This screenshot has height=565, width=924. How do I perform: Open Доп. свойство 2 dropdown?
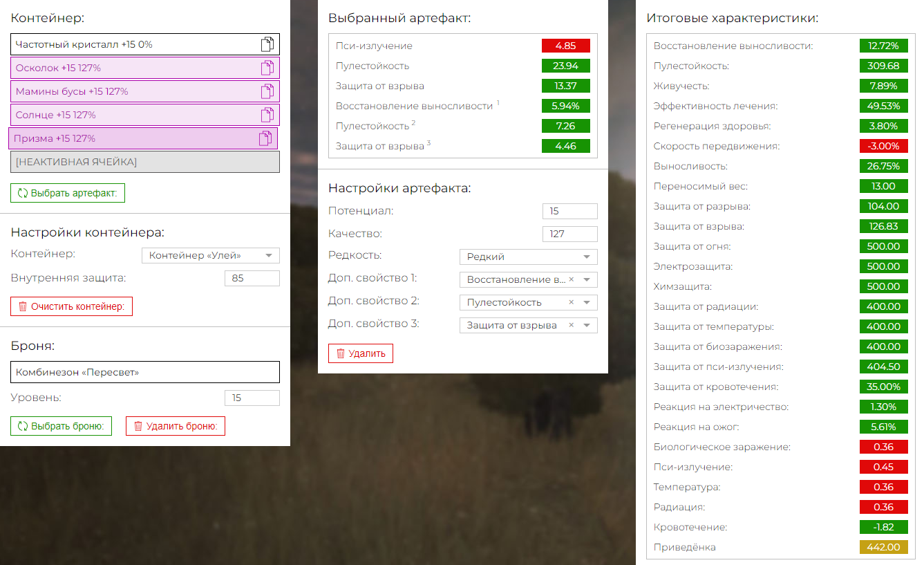[x=587, y=303]
